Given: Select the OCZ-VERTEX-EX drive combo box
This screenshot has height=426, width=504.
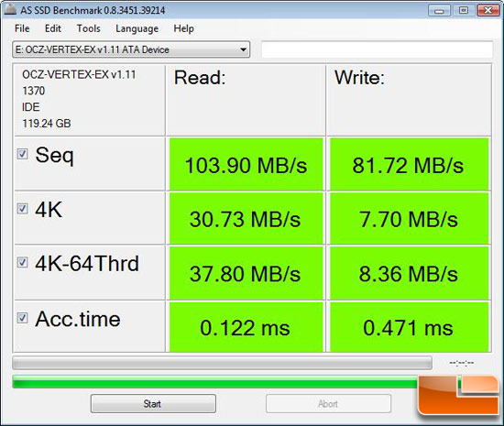Looking at the screenshot, I should [131, 49].
